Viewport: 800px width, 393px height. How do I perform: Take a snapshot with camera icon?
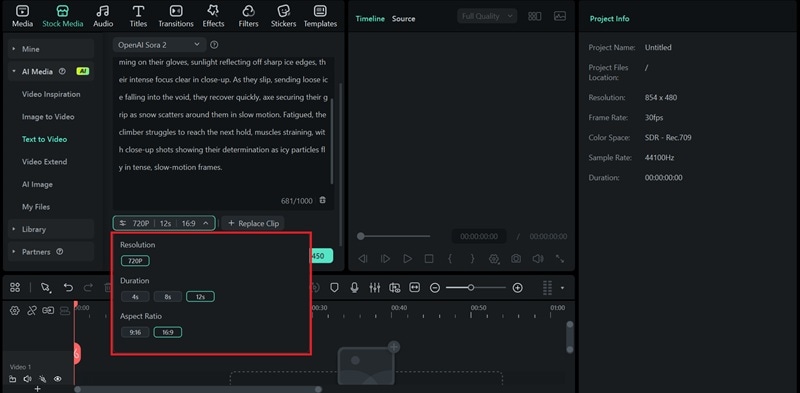[x=516, y=259]
